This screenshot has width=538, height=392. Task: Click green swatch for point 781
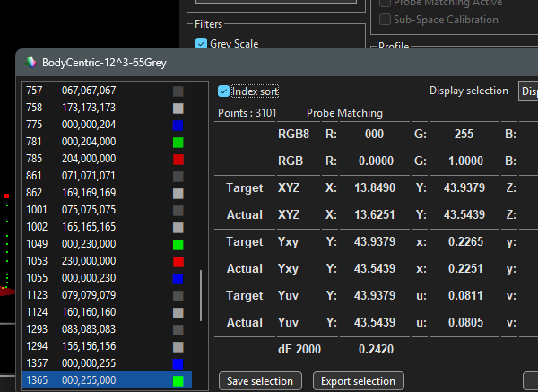(178, 142)
